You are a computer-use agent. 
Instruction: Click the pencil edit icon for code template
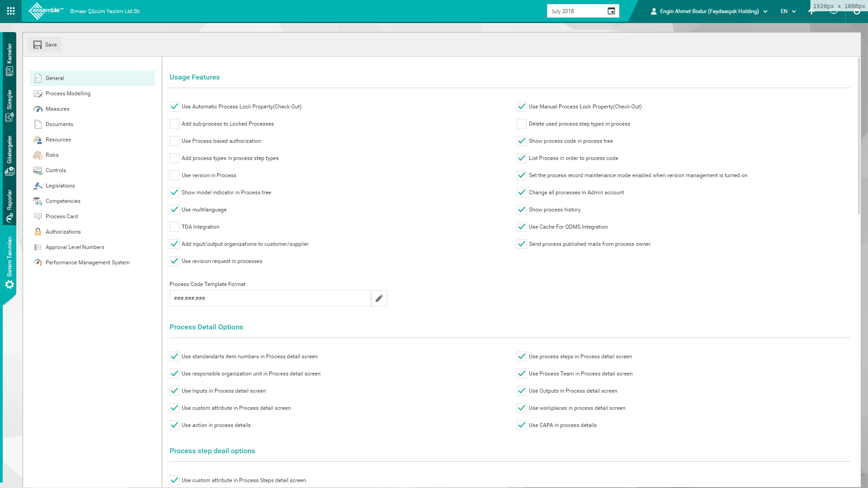[379, 298]
